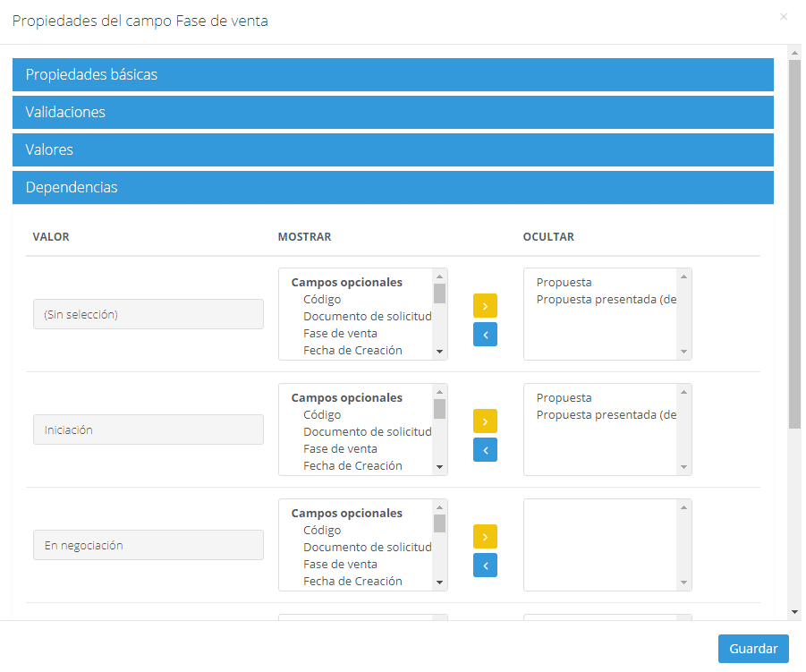Select Código in En negociación Mostrar list
Image resolution: width=806 pixels, height=672 pixels.
coord(322,530)
